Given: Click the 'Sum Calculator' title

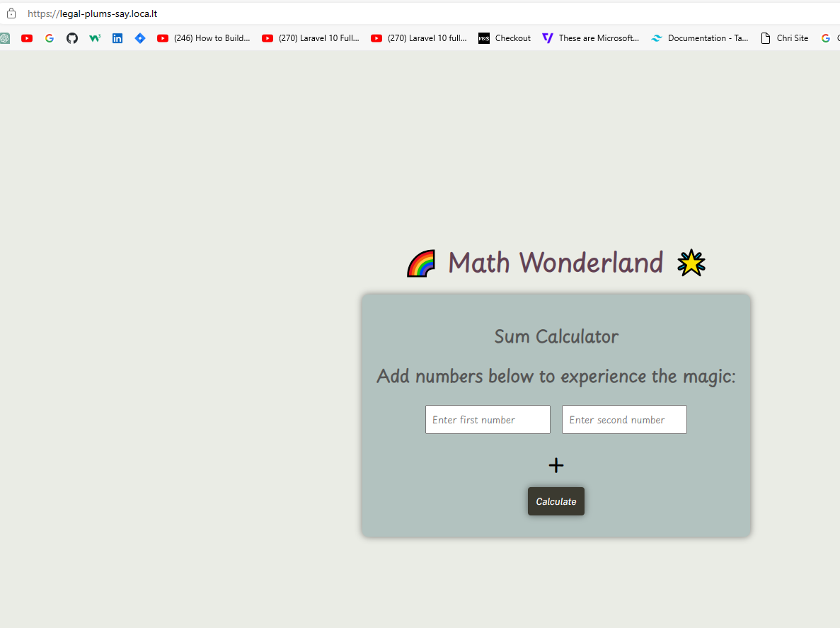Looking at the screenshot, I should (x=556, y=336).
